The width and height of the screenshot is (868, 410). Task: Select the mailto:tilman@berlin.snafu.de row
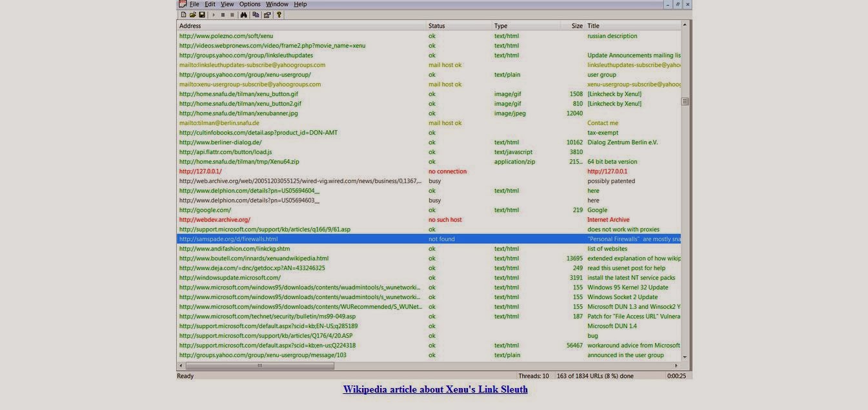(429, 123)
